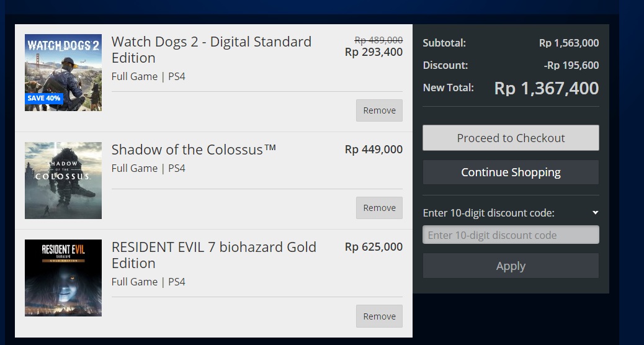Click the Rp 293,400 discounted price
The height and width of the screenshot is (345, 644).
(373, 52)
